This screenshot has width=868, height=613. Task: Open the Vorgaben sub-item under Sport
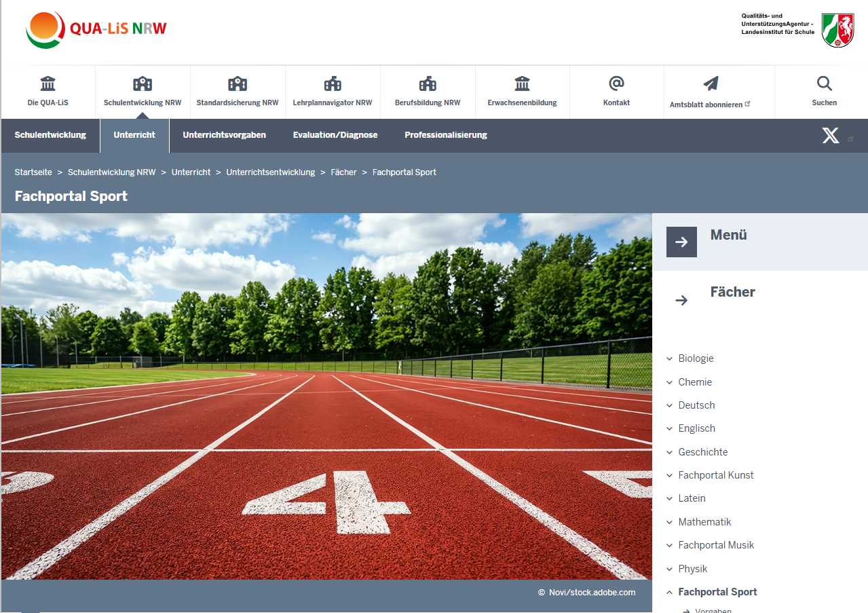tap(713, 610)
